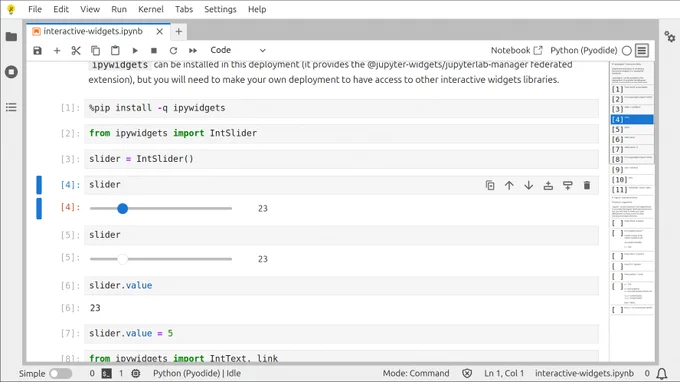The image size is (680, 382).
Task: Click the slider handle in output 4
Action: tap(123, 209)
